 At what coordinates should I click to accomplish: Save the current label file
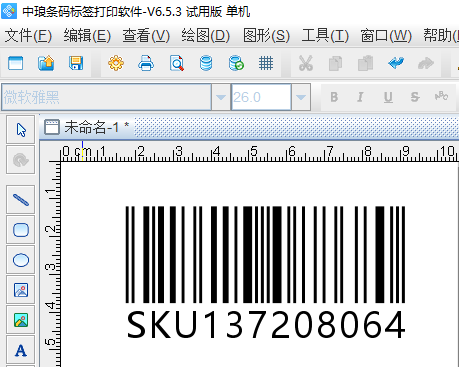pyautogui.click(x=76, y=63)
